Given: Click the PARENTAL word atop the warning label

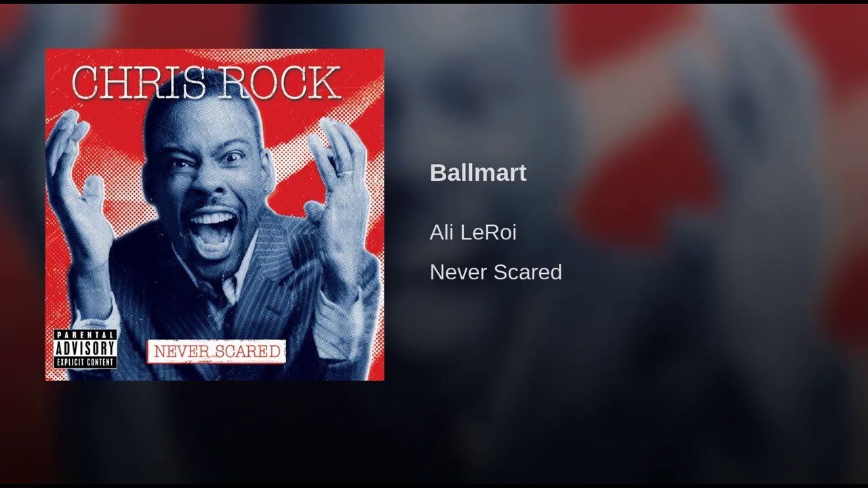Looking at the screenshot, I should coord(85,335).
